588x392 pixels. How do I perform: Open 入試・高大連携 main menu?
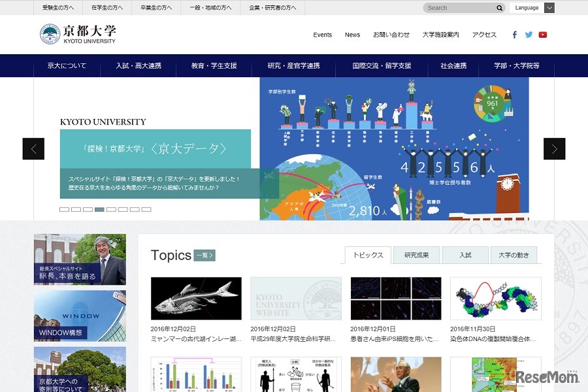pos(139,65)
